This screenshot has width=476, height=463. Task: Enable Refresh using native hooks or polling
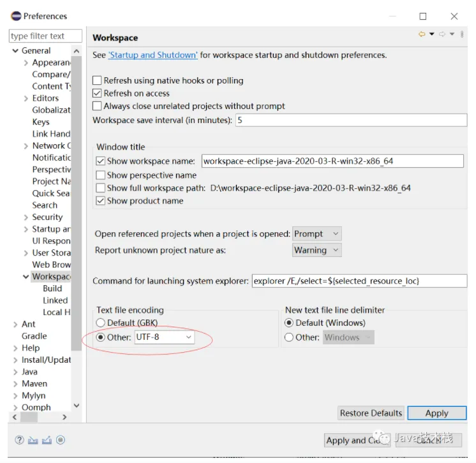pos(97,80)
